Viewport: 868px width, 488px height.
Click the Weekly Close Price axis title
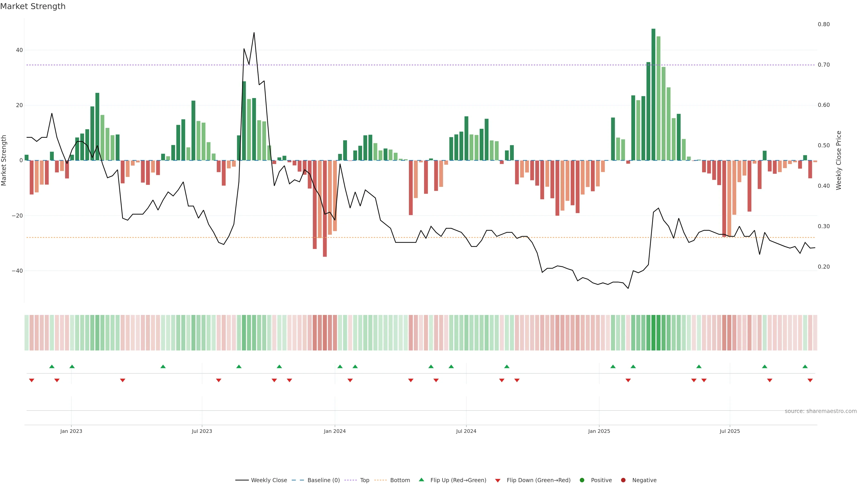tap(839, 160)
